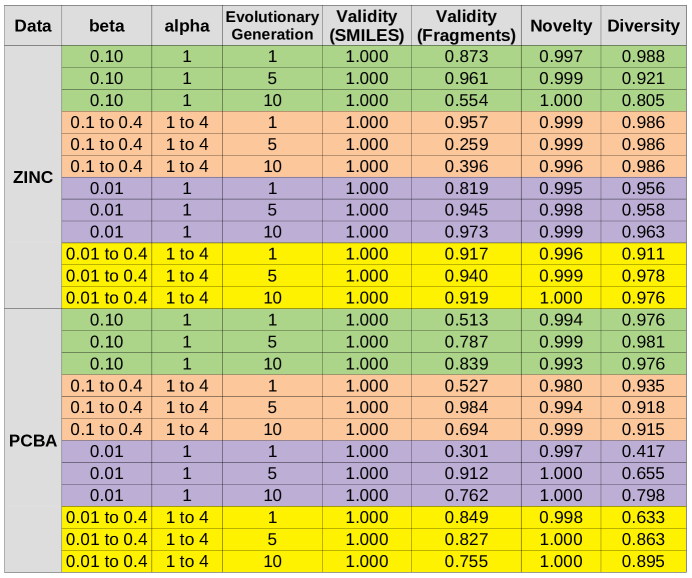Image resolution: width=692 pixels, height=578 pixels.
Task: Select the Diversity column header
Action: coord(643,26)
